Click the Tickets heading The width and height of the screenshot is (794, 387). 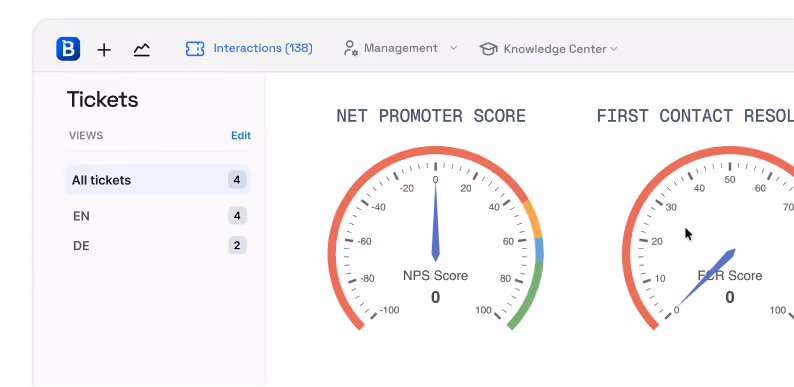[x=102, y=99]
